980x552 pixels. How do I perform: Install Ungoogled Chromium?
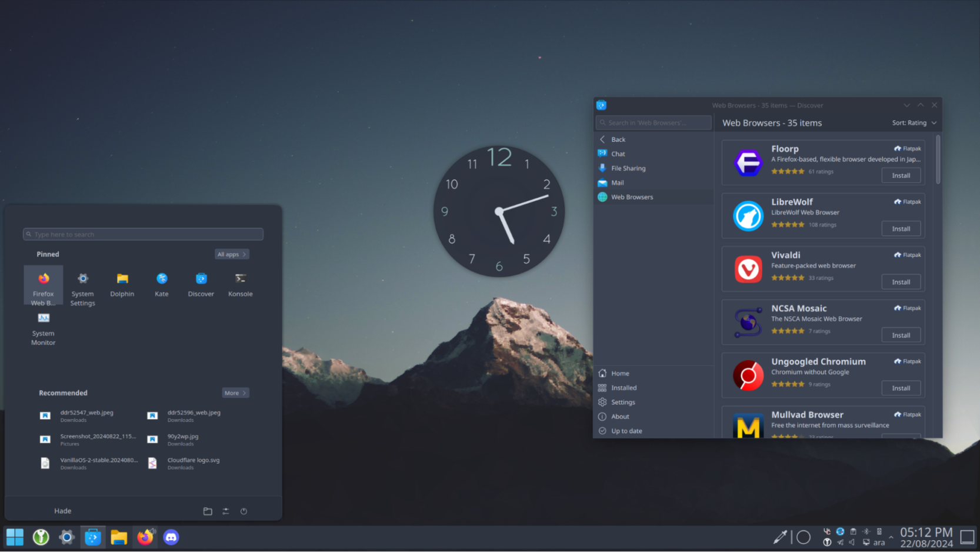pyautogui.click(x=901, y=388)
